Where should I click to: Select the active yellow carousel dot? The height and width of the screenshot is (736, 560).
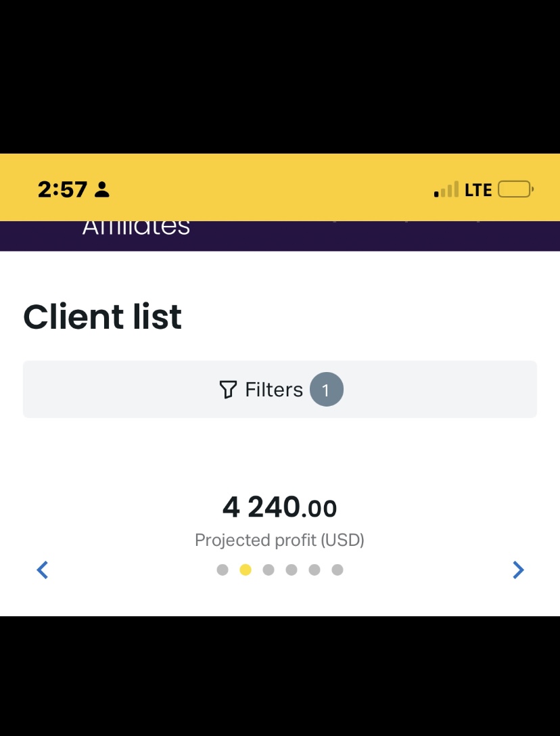(x=246, y=570)
